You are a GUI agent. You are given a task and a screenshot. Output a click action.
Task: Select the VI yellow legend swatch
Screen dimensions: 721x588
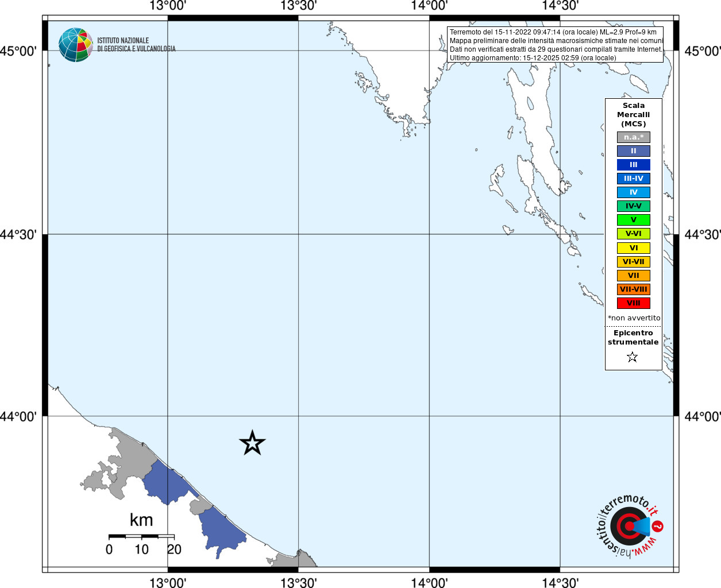pos(634,248)
